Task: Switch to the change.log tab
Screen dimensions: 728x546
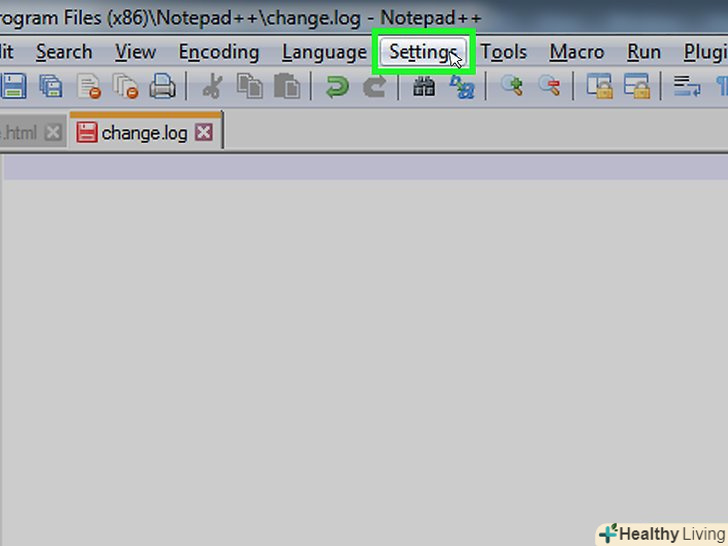Action: (x=145, y=133)
